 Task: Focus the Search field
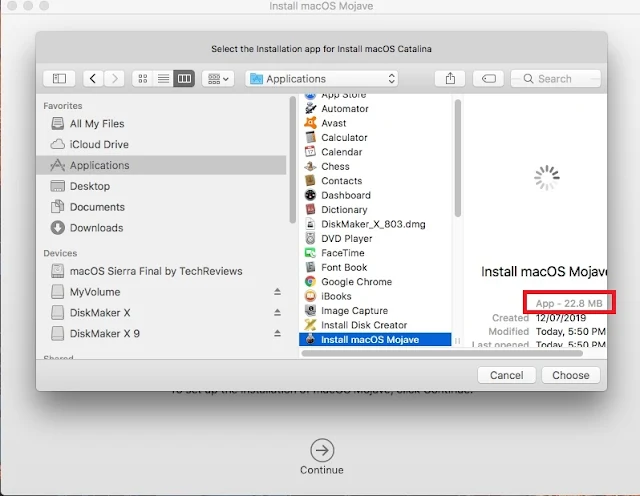click(556, 78)
